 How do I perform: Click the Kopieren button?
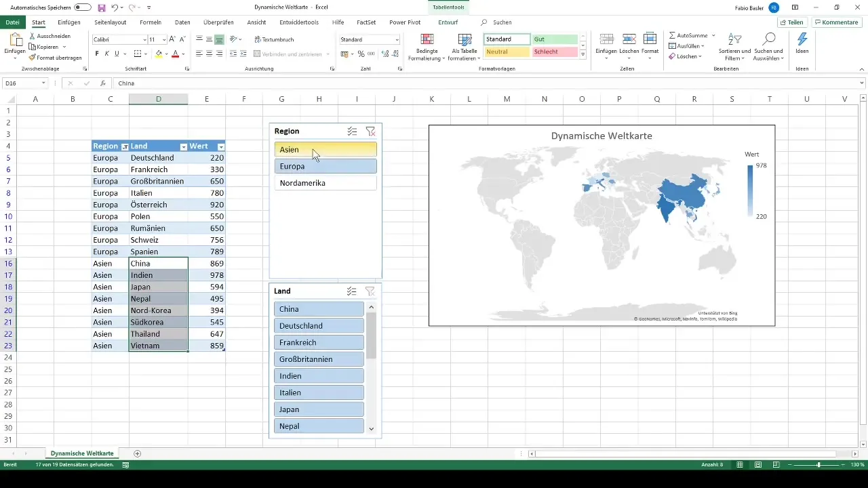(47, 47)
